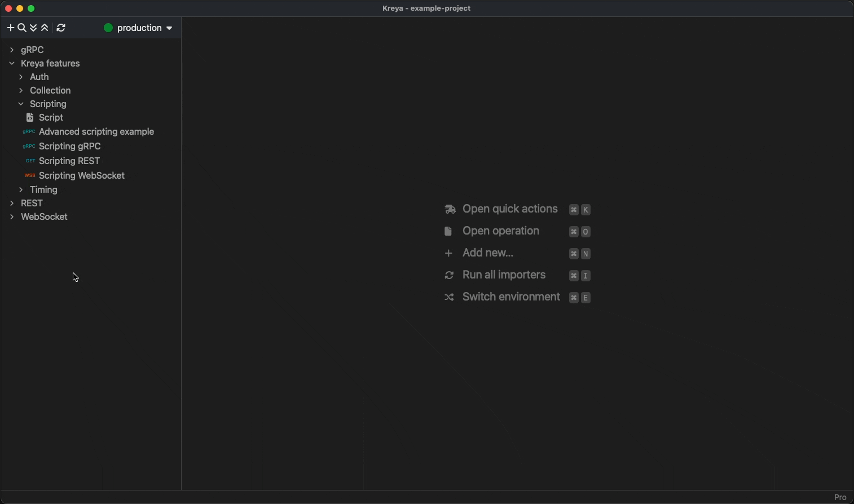Select the Timing folder label
This screenshot has width=854, height=504.
43,190
